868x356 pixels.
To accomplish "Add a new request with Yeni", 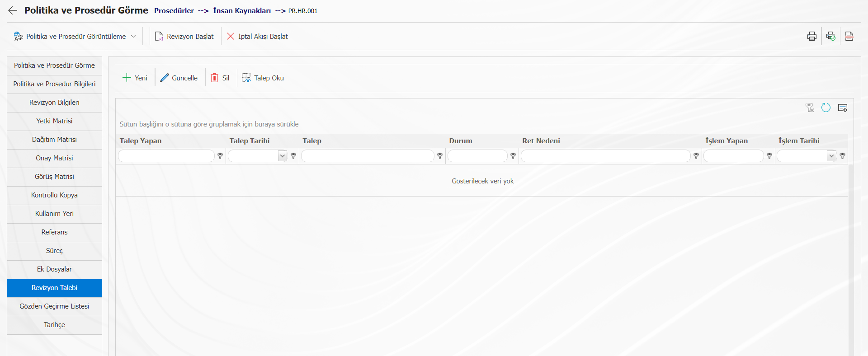I will (x=135, y=78).
